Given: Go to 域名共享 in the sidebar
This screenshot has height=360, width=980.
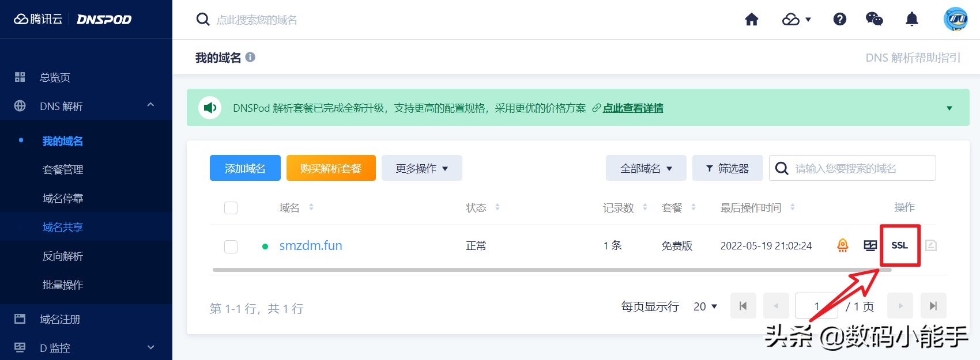Looking at the screenshot, I should pyautogui.click(x=63, y=227).
